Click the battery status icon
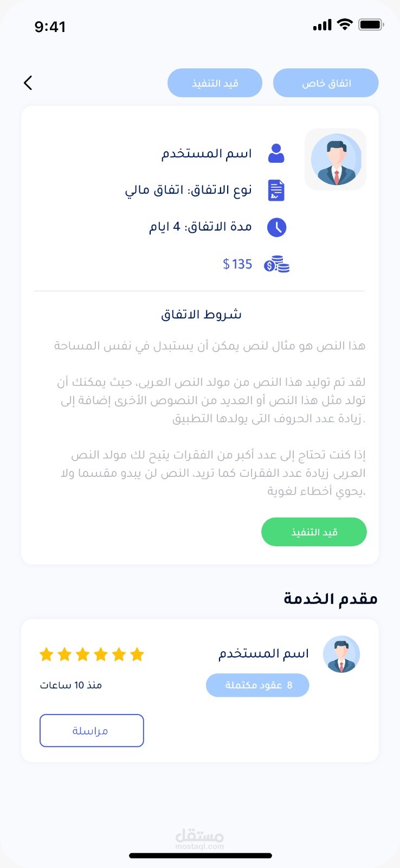The width and height of the screenshot is (400, 868). click(x=371, y=24)
